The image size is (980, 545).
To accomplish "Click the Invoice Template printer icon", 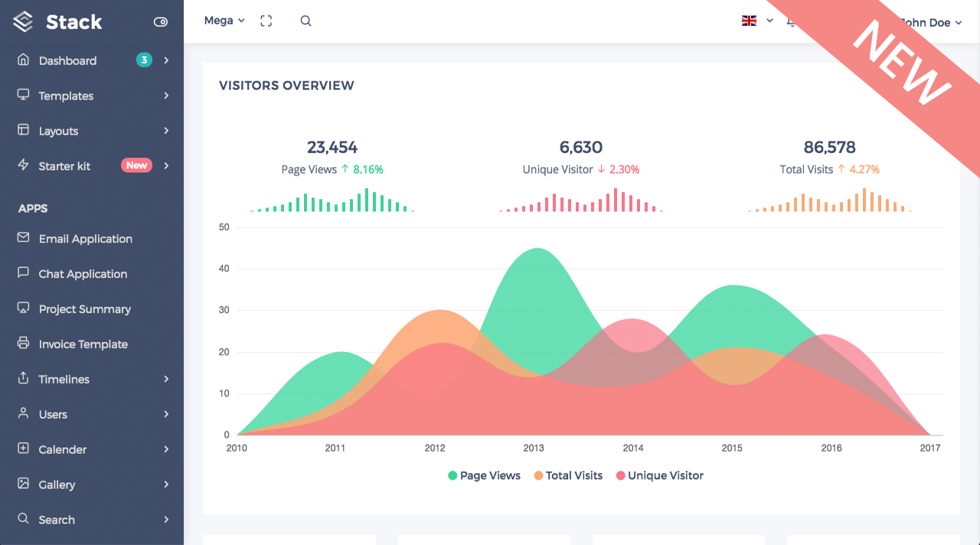I will [x=23, y=344].
